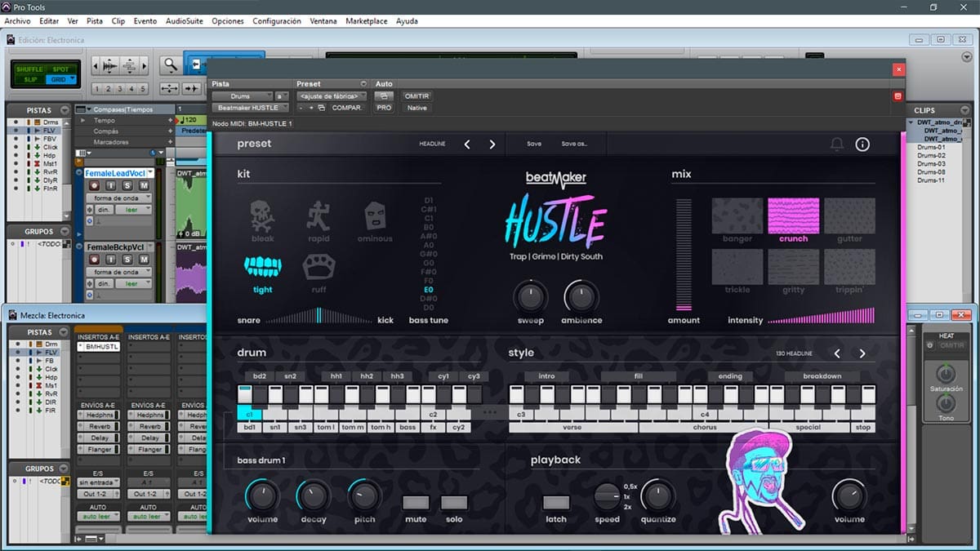The height and width of the screenshot is (551, 980).
Task: Click the previous style arrow
Action: tap(837, 353)
